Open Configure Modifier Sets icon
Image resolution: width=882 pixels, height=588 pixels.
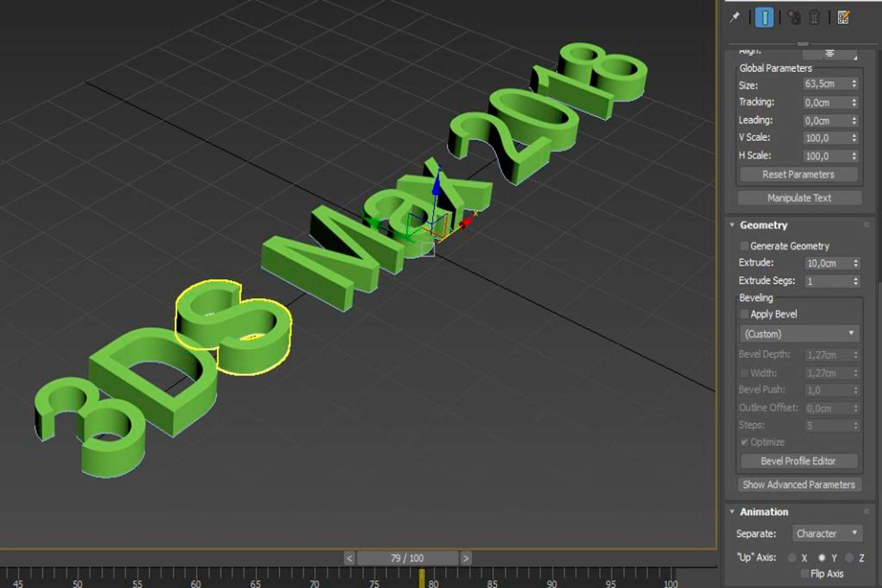tap(843, 17)
